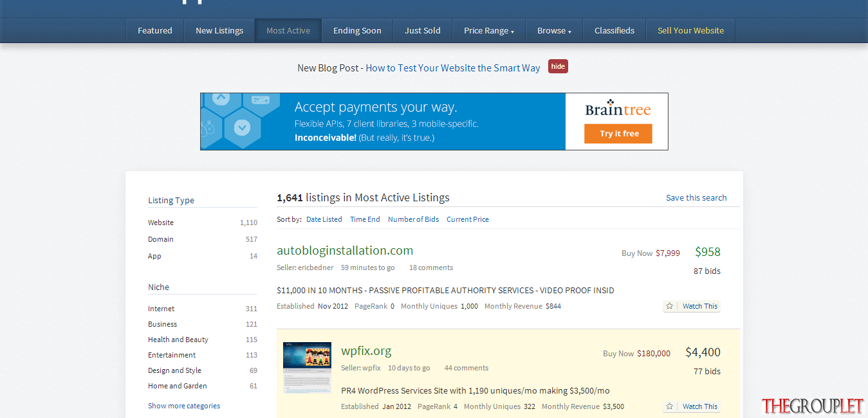The height and width of the screenshot is (418, 868).
Task: Open the wpfix.org listing title
Action: (x=366, y=350)
